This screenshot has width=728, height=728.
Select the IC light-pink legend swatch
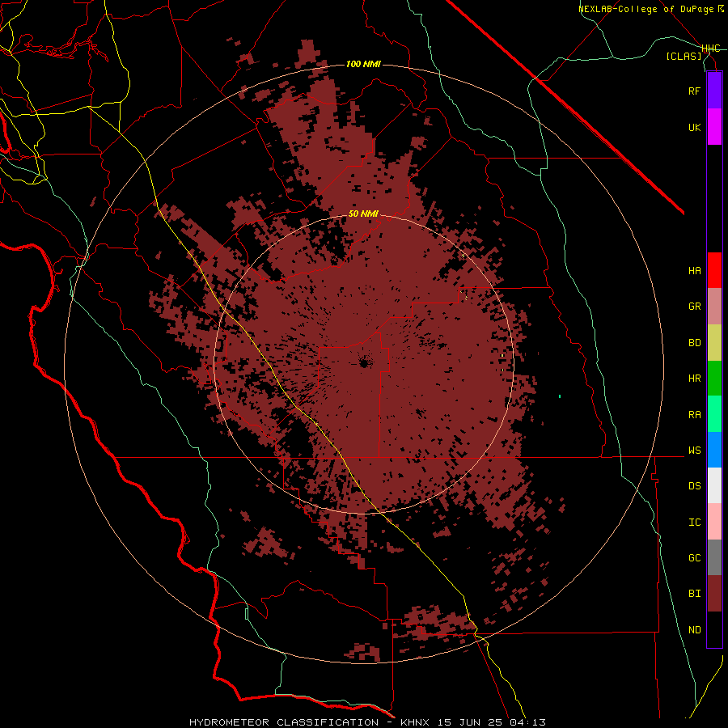pos(714,522)
